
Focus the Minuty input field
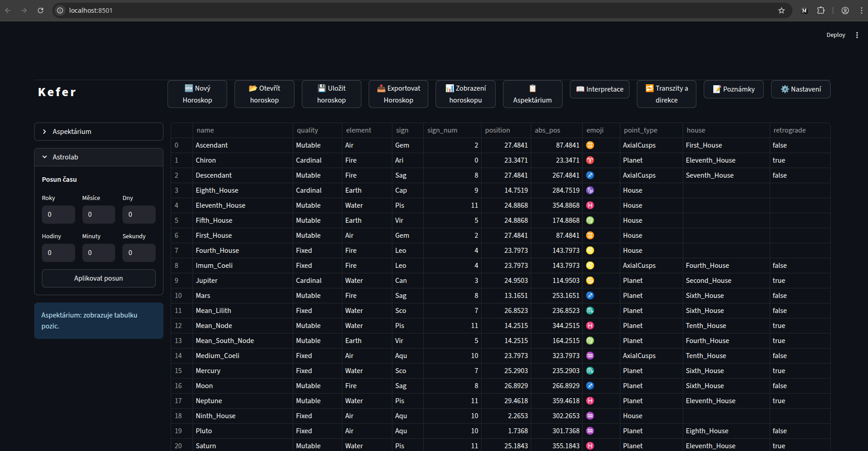click(x=99, y=253)
